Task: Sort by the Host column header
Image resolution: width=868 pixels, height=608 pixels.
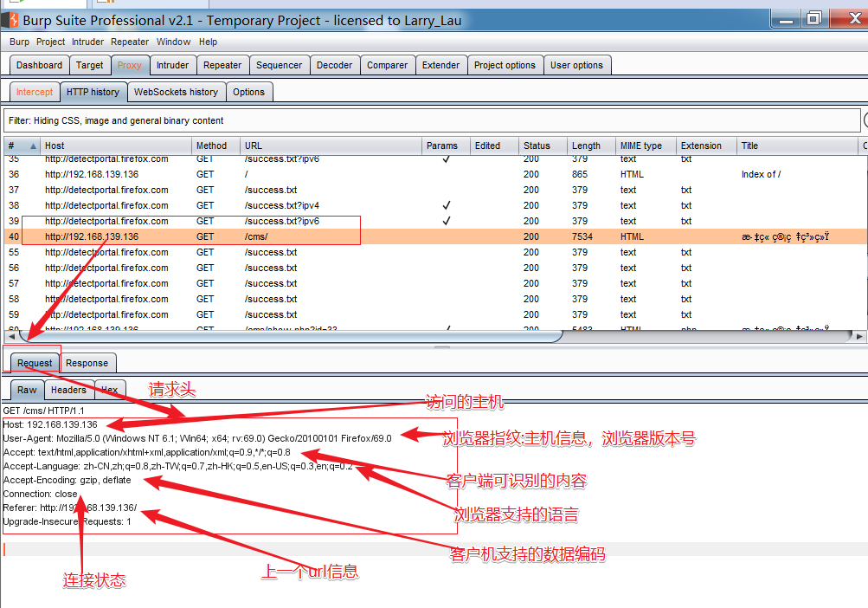Action: pos(116,146)
